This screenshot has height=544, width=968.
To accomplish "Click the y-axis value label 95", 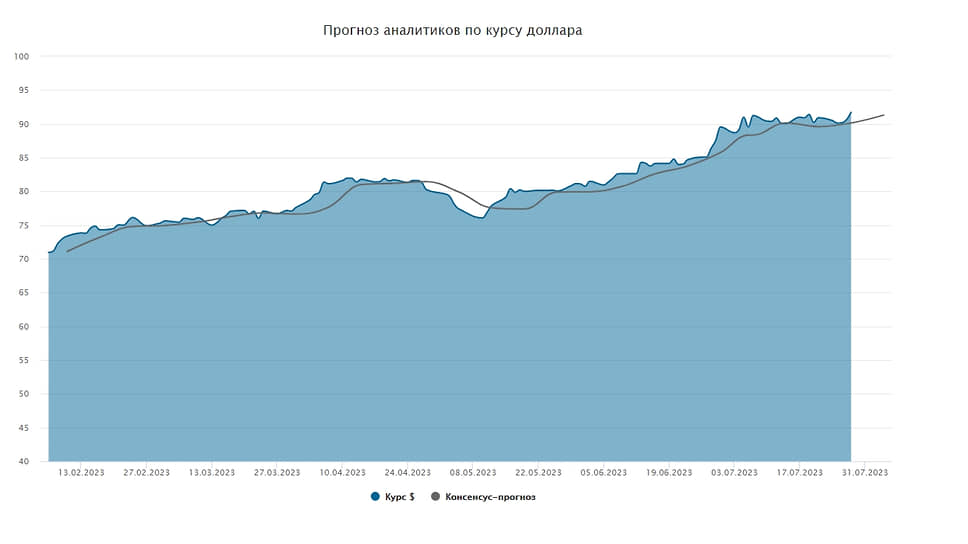I will (x=23, y=90).
